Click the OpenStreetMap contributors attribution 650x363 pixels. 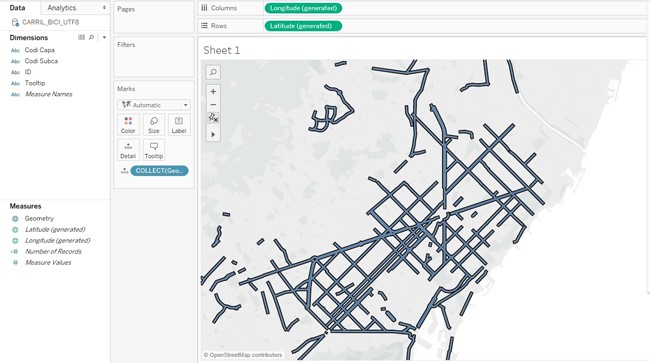[x=243, y=355]
